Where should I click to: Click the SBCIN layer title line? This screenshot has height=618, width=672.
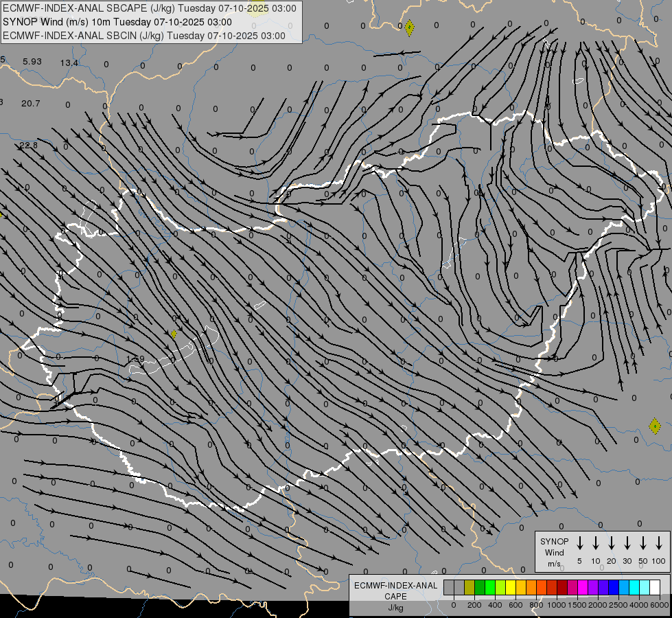click(x=144, y=36)
